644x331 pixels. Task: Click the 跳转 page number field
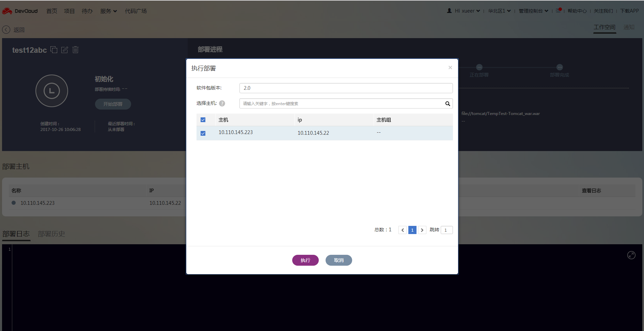(x=447, y=230)
